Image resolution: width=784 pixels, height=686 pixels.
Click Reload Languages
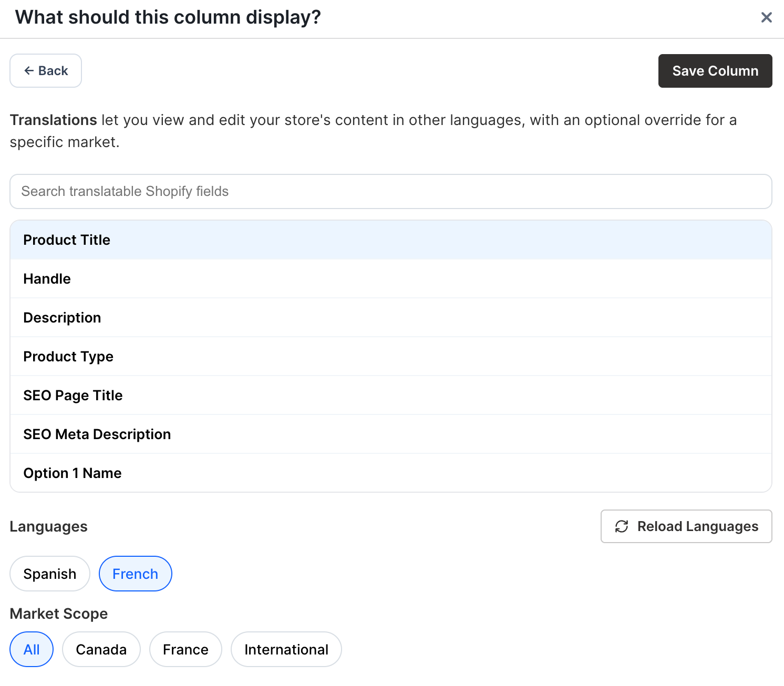686,526
